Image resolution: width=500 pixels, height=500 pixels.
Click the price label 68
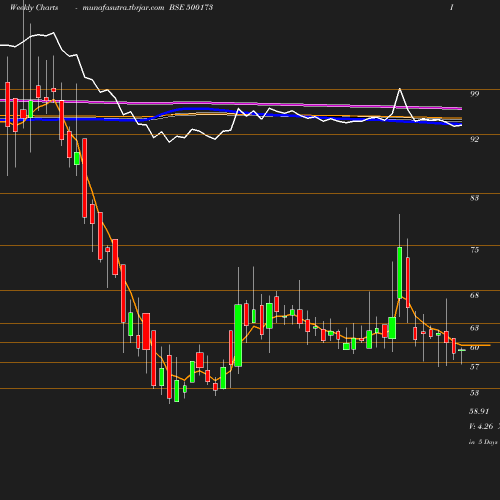(x=475, y=295)
